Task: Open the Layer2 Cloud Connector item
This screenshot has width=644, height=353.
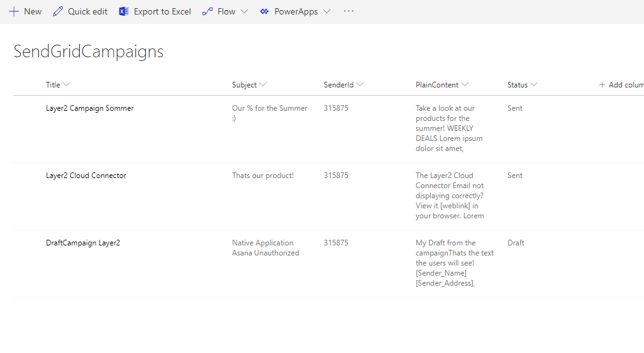Action: click(86, 176)
